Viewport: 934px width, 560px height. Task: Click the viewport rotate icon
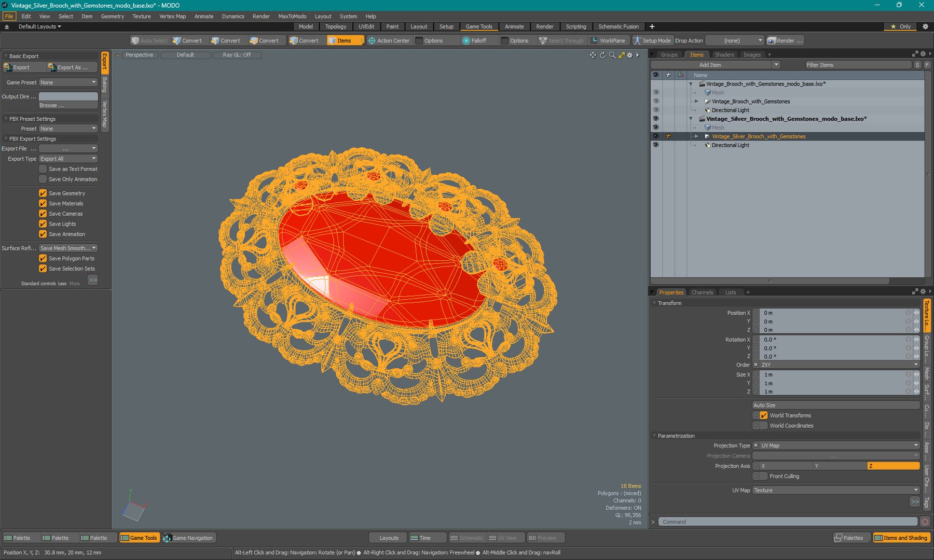[602, 55]
